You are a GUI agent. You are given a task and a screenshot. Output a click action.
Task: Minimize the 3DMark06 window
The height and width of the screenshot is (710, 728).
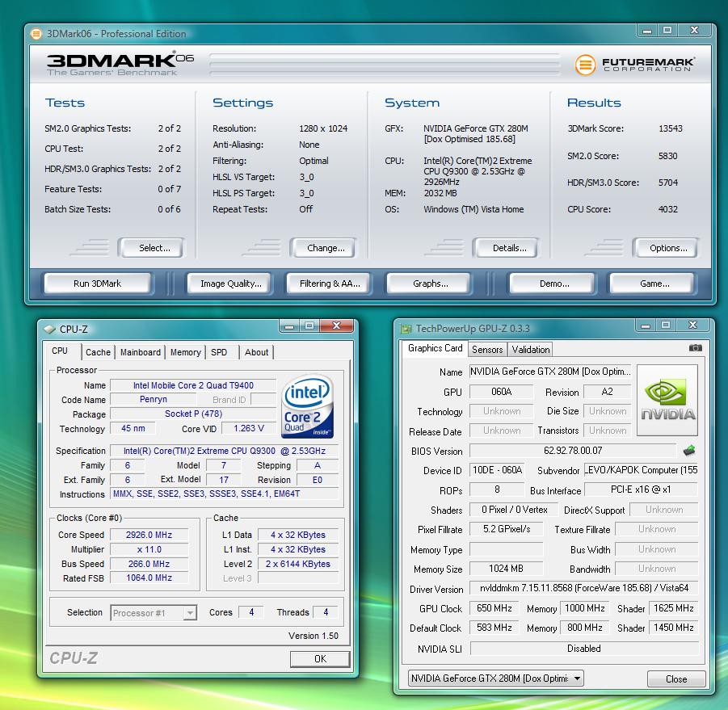646,31
